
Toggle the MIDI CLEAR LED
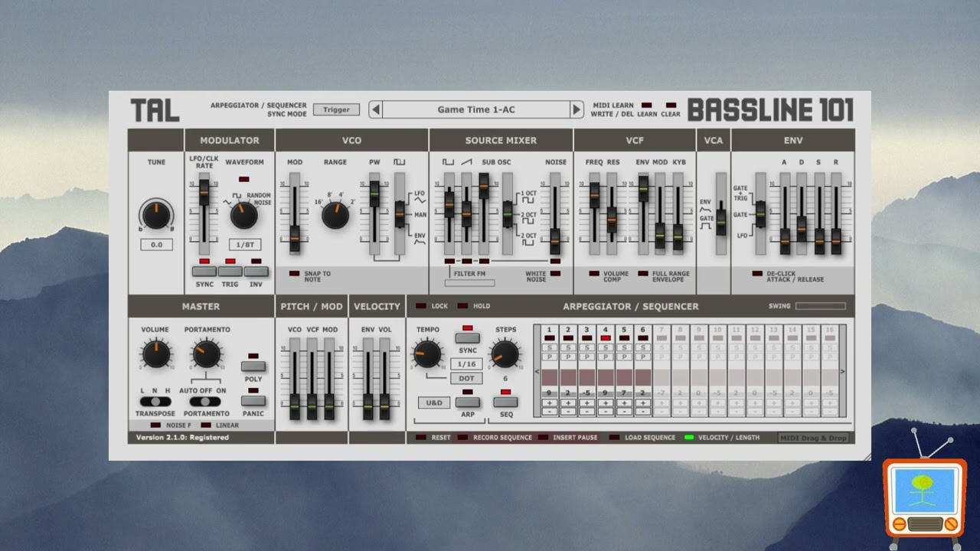point(671,105)
